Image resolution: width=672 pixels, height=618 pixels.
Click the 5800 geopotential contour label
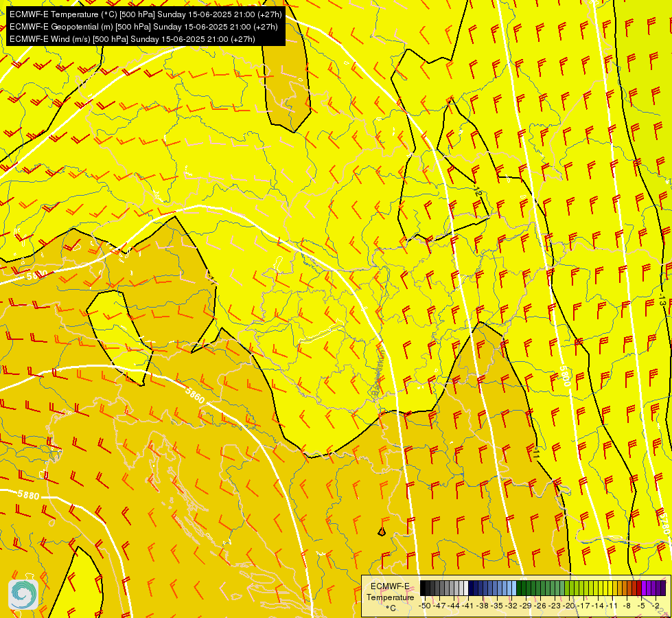566,376
